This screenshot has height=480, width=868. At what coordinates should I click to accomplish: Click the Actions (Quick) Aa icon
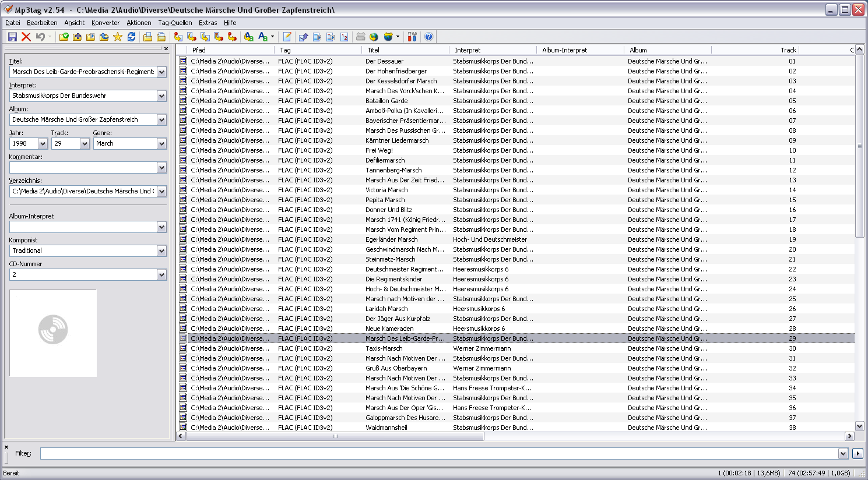(263, 37)
